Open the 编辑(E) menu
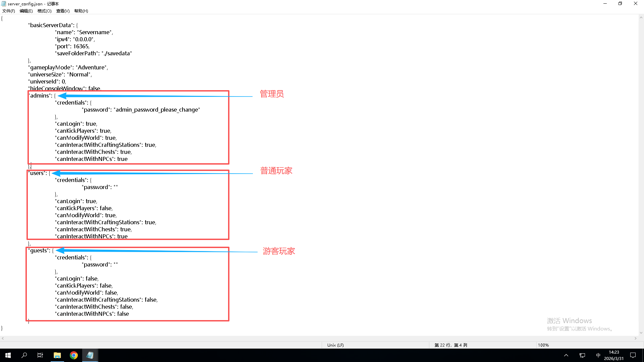 click(x=26, y=11)
